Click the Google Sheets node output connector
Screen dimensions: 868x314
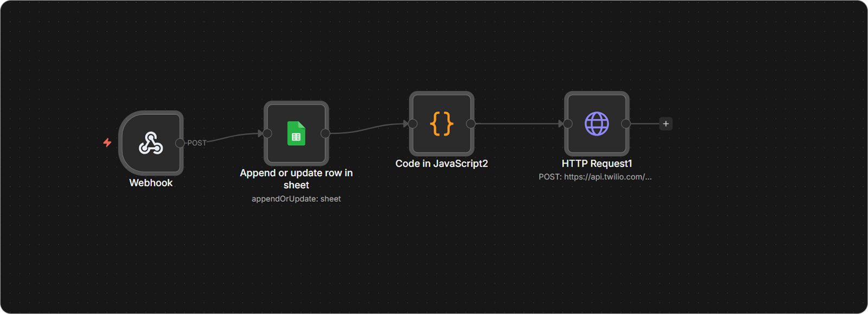tap(325, 133)
